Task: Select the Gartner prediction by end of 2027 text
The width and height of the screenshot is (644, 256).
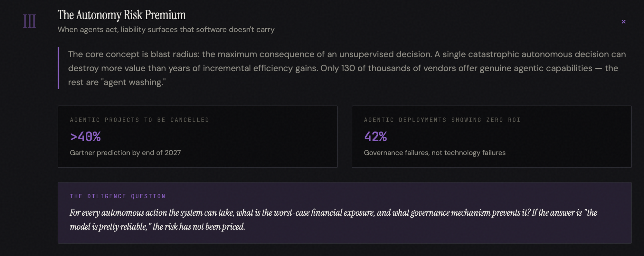Action: click(125, 153)
